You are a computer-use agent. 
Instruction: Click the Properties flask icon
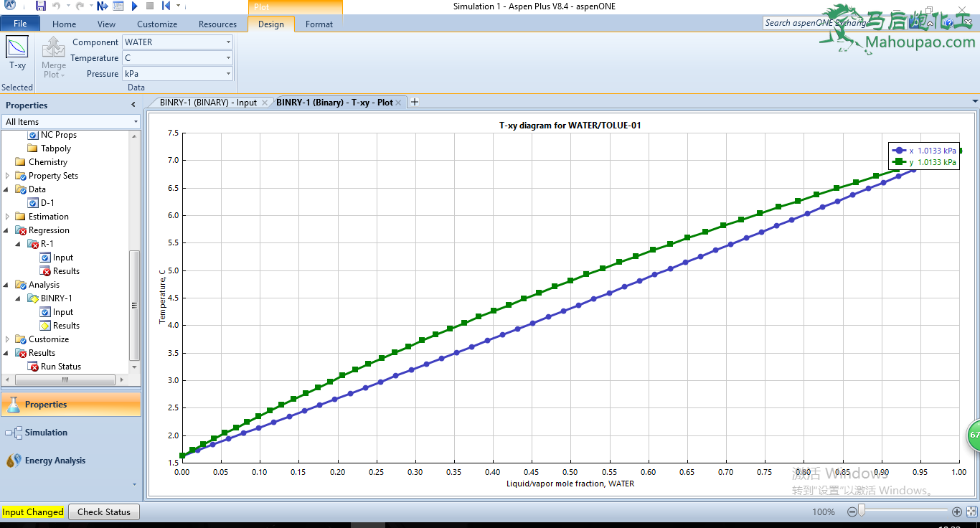pos(13,405)
